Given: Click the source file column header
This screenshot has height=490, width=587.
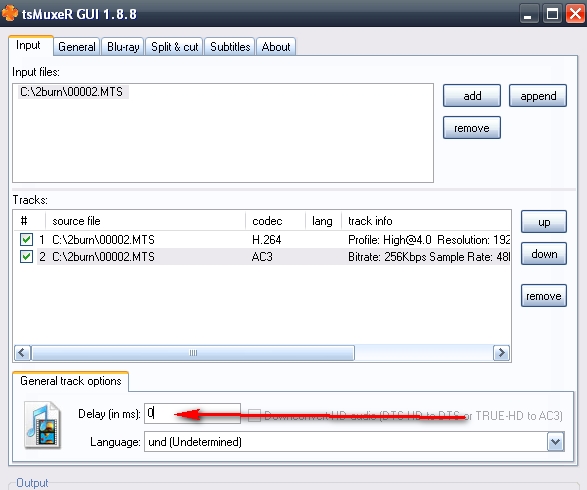Looking at the screenshot, I should pos(145,221).
